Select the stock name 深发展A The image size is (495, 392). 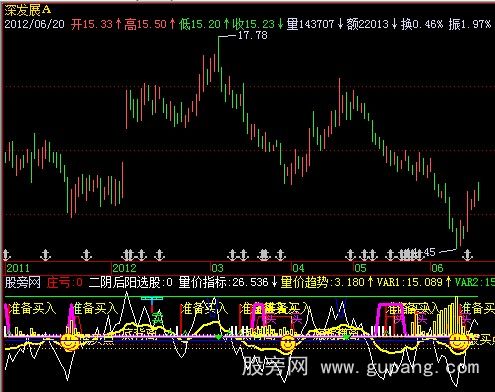(x=28, y=10)
